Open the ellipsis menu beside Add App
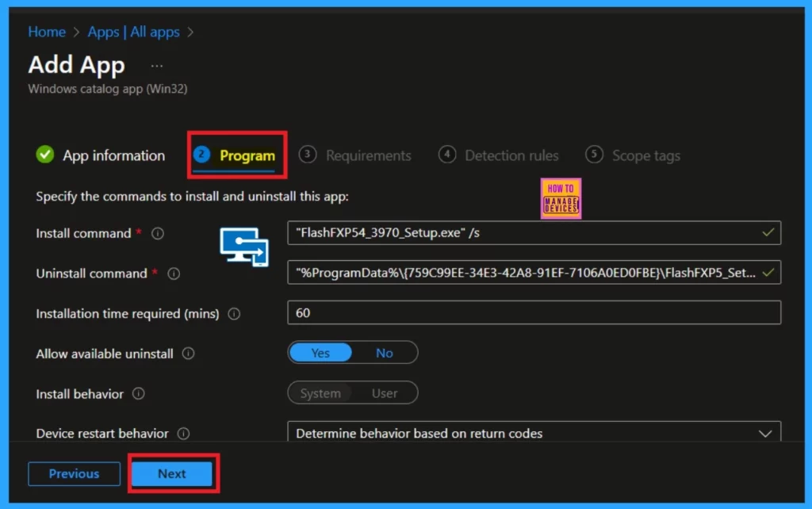 [x=157, y=67]
